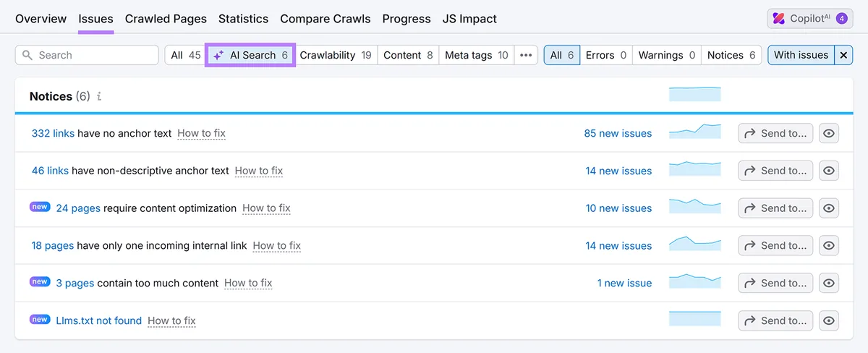Open How to fix for too much content
Image resolution: width=868 pixels, height=353 pixels.
tap(248, 284)
